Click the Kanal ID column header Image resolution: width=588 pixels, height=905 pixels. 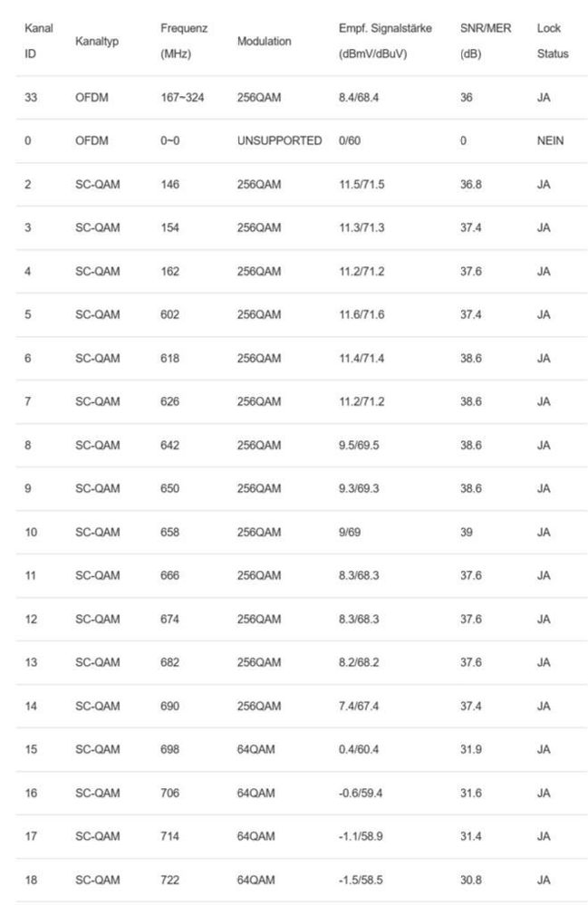coord(38,41)
